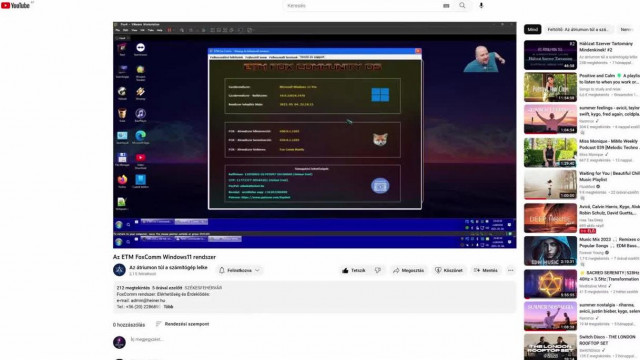The width and height of the screenshot is (640, 360).
Task: Click your profile avatar beside the comment box
Action: point(119,342)
